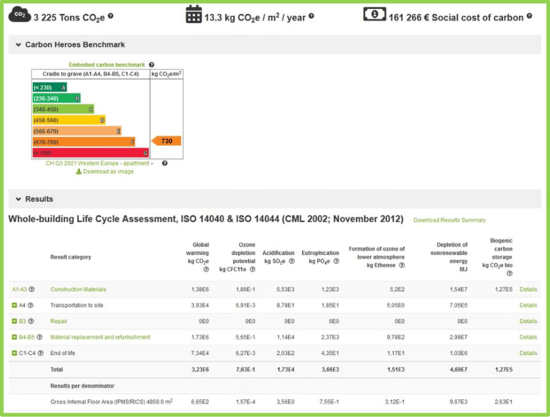Click Download as image link

[x=105, y=171]
